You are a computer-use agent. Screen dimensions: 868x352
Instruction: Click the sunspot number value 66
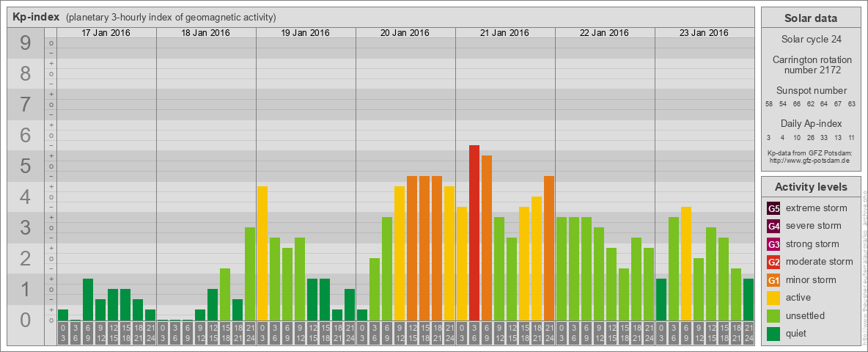tap(797, 104)
